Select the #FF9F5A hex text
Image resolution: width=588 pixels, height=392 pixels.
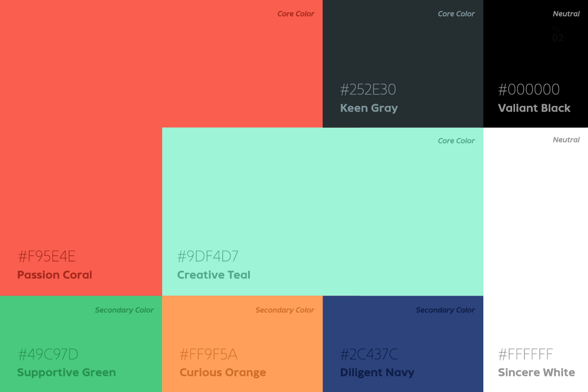coord(209,354)
